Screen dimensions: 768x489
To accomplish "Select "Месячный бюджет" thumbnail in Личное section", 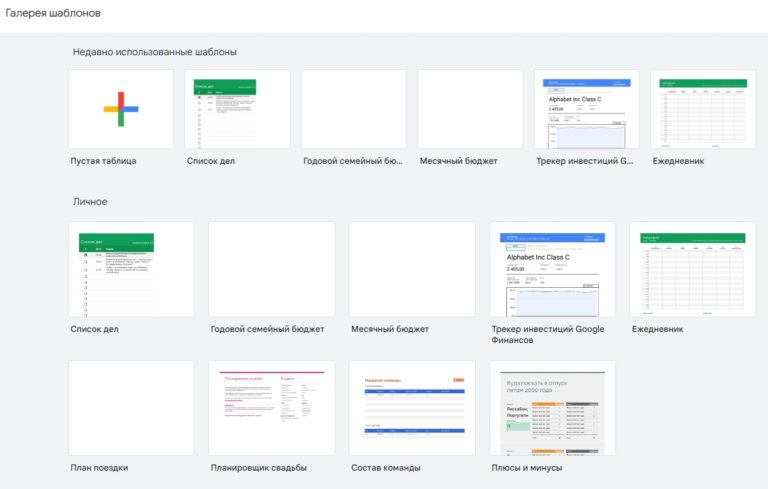I will click(x=411, y=268).
